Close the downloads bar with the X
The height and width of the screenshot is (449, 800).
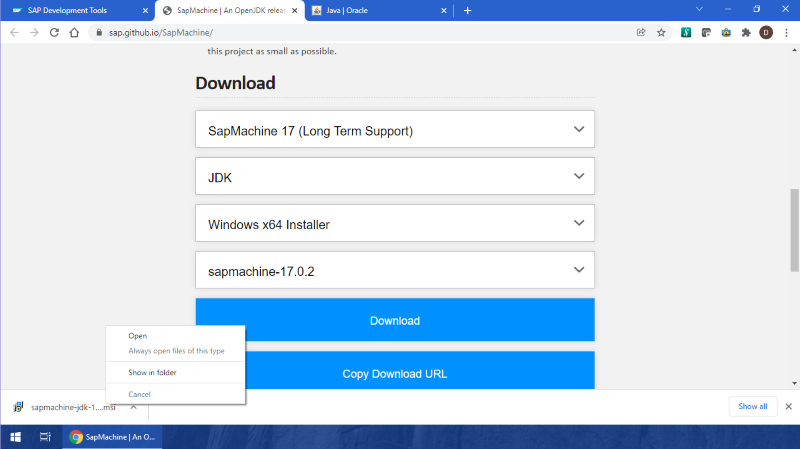pyautogui.click(x=788, y=407)
